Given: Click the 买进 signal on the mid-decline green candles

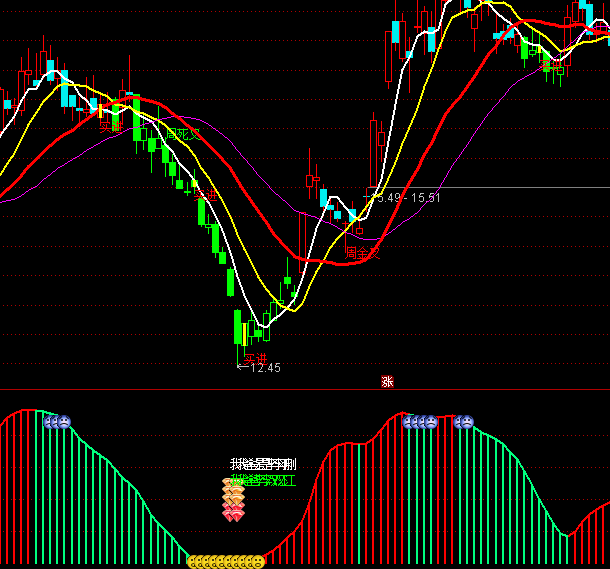Looking at the screenshot, I should [205, 195].
